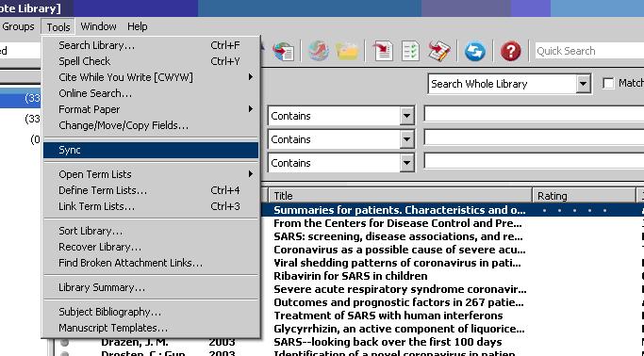Open the Window menu
Viewport: 644px width, 356px height.
98,26
